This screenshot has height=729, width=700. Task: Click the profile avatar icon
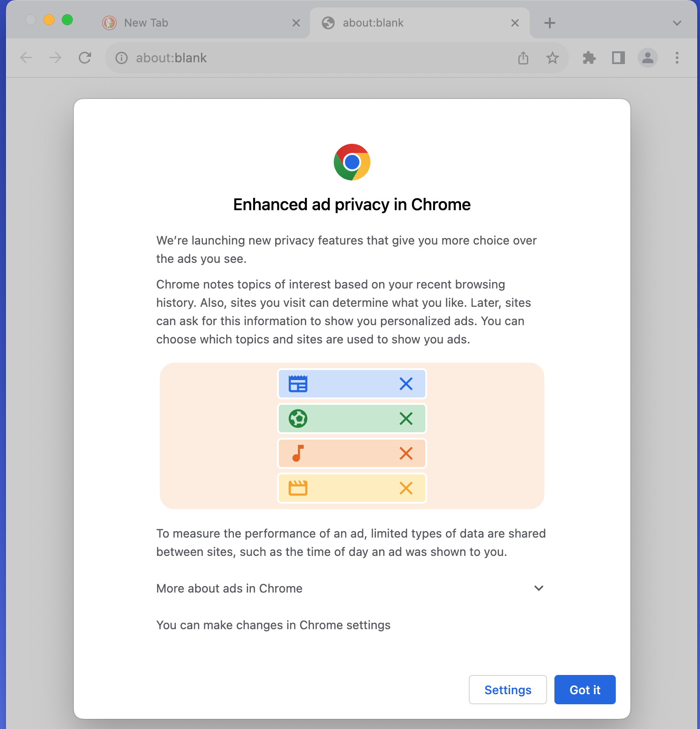(x=648, y=58)
